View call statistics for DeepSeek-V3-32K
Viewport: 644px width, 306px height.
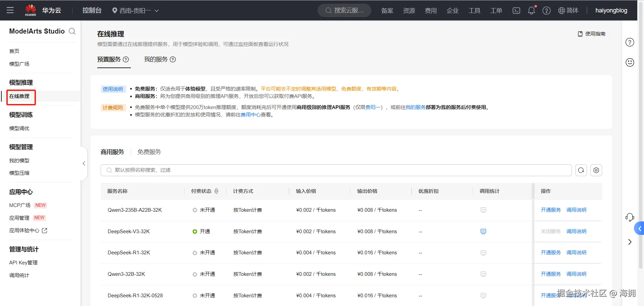[483, 232]
